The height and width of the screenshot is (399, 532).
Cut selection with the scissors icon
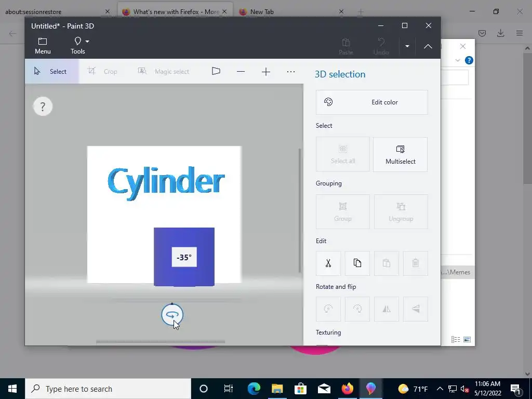coord(328,263)
